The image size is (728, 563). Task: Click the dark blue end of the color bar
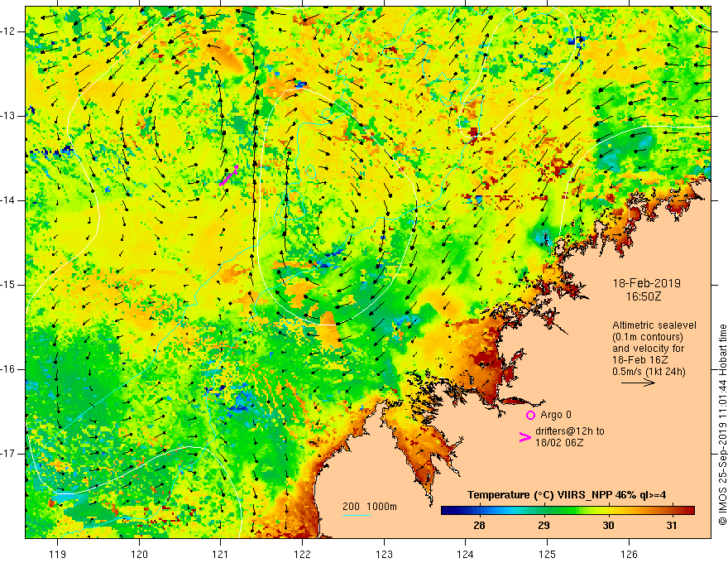446,511
